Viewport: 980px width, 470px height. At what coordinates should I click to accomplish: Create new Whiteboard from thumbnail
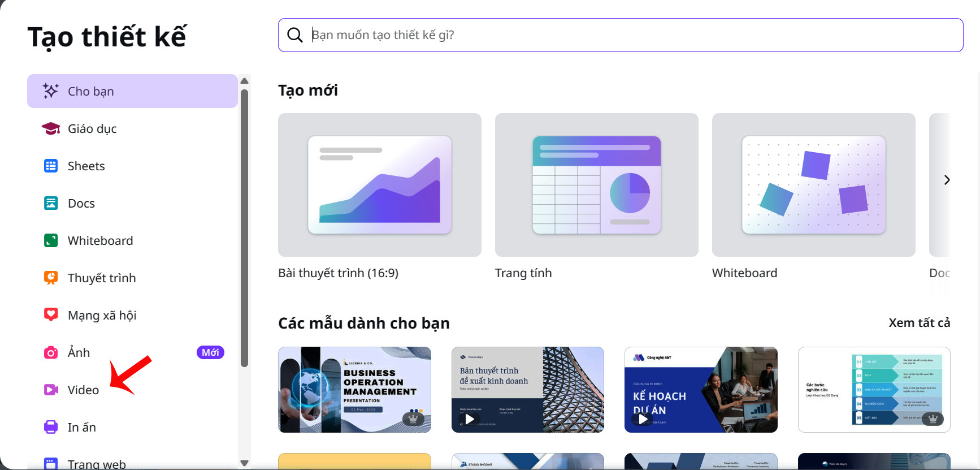pos(814,185)
